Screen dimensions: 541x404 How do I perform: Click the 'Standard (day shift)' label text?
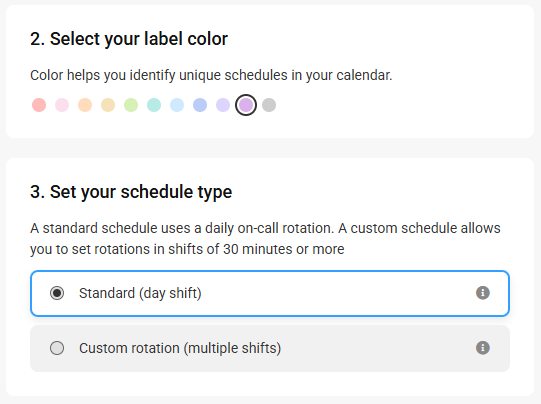pos(140,293)
